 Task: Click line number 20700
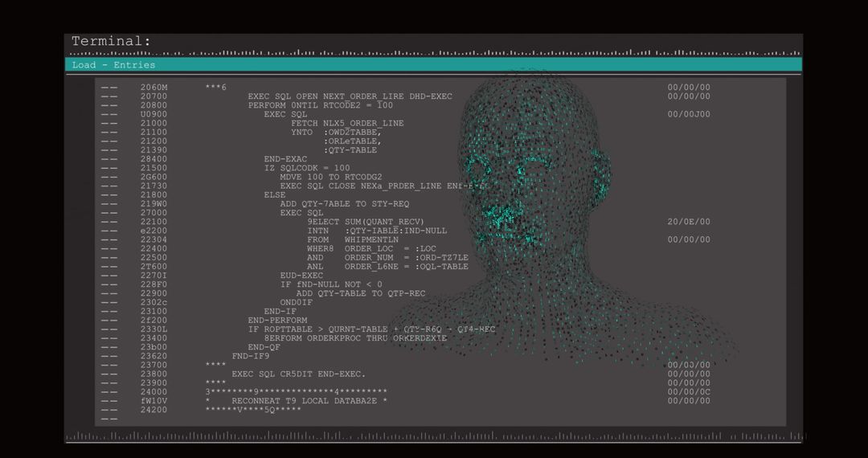[154, 96]
